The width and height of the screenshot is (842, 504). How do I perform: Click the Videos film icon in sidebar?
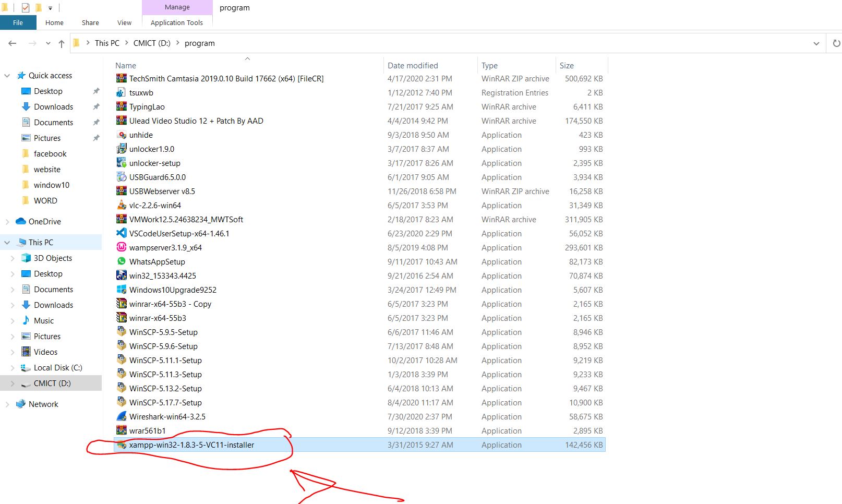coord(26,352)
